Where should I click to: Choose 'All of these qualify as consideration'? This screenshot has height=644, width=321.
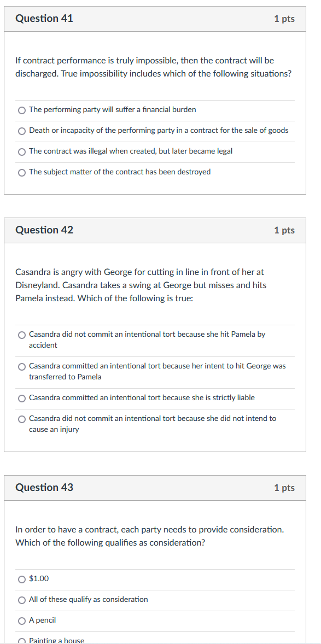[x=21, y=600]
